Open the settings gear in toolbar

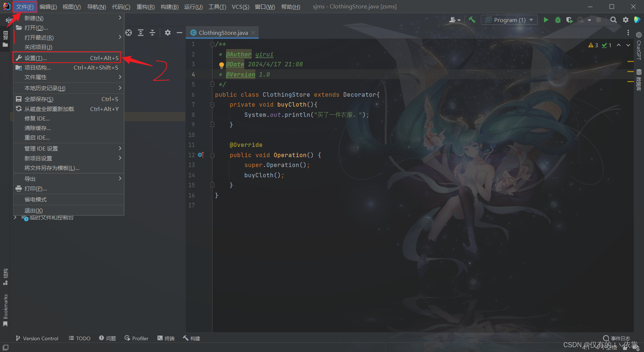pos(626,20)
